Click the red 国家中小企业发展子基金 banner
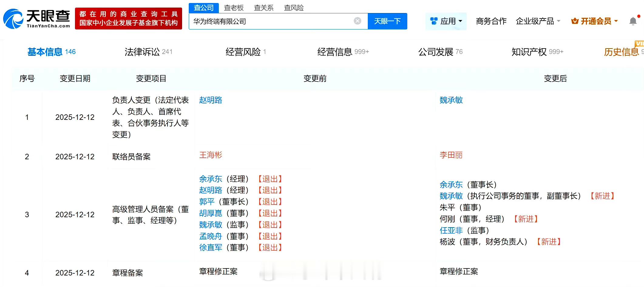This screenshot has height=287, width=644. click(x=128, y=19)
